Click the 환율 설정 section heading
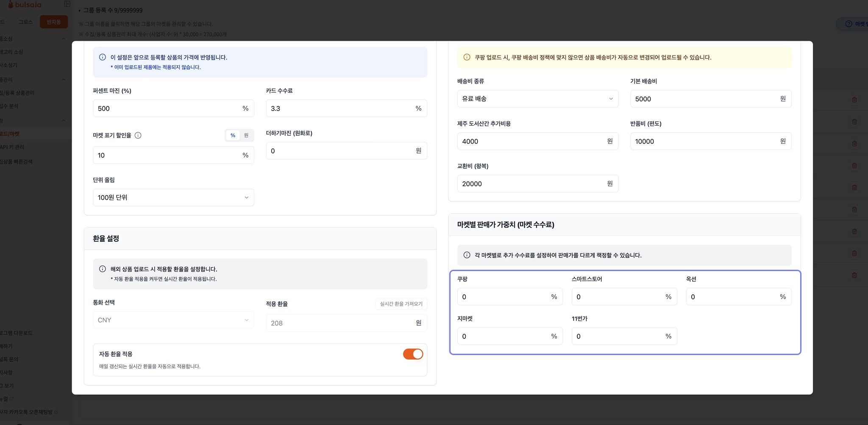868x425 pixels. 106,238
